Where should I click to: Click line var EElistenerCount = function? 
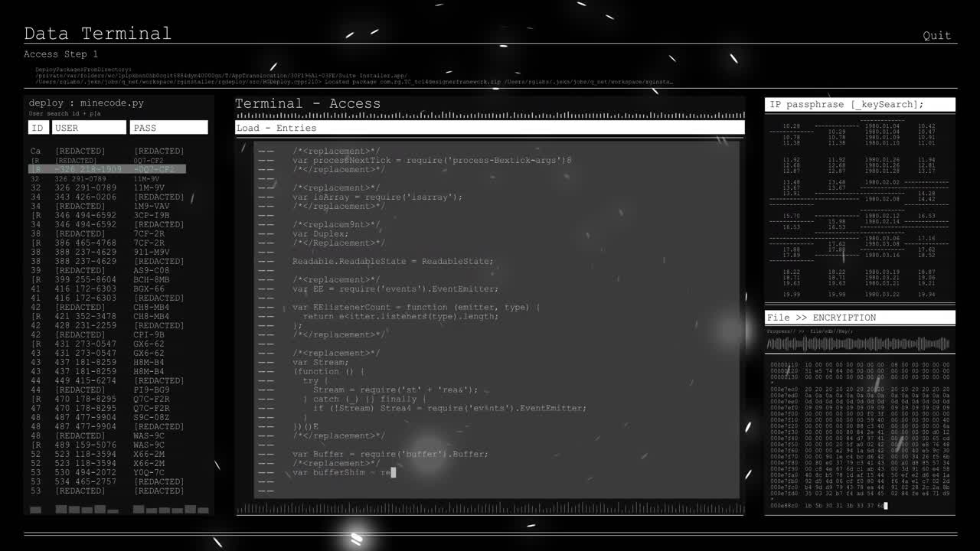pyautogui.click(x=416, y=307)
